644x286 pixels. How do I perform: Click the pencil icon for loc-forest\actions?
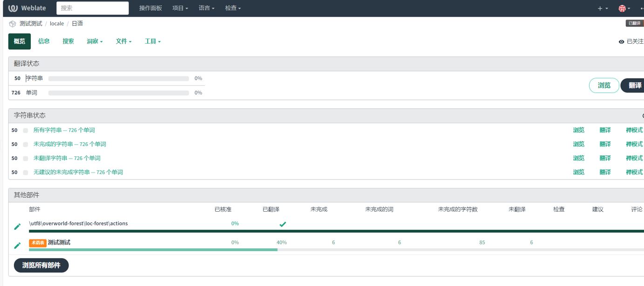17,226
